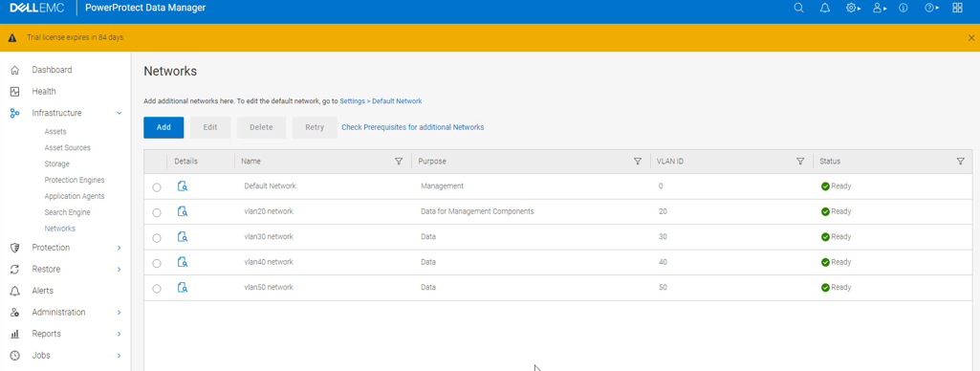Click the Dashboard home icon
The width and height of the screenshot is (980, 371).
(x=15, y=70)
